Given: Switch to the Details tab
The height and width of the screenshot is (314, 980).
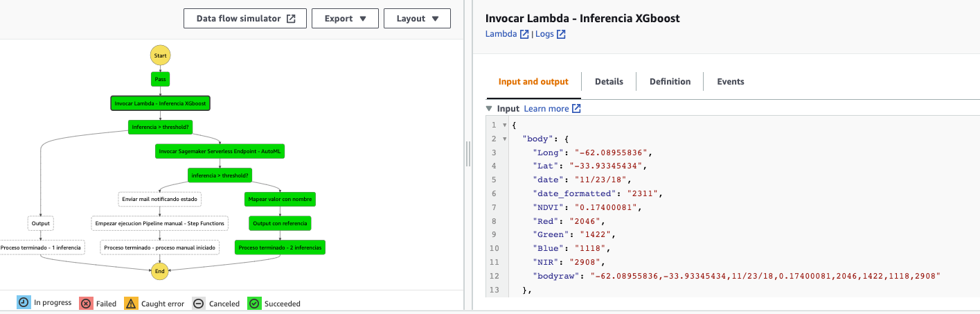Looking at the screenshot, I should tap(609, 82).
